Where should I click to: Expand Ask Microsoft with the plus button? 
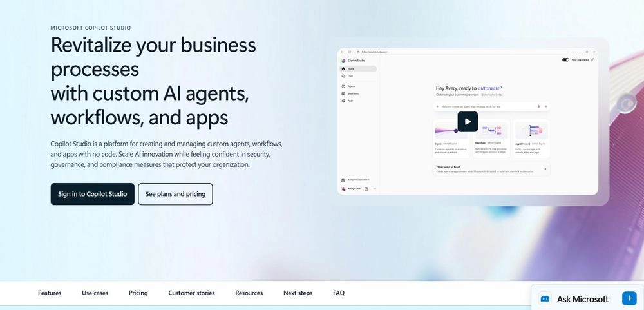pyautogui.click(x=629, y=298)
